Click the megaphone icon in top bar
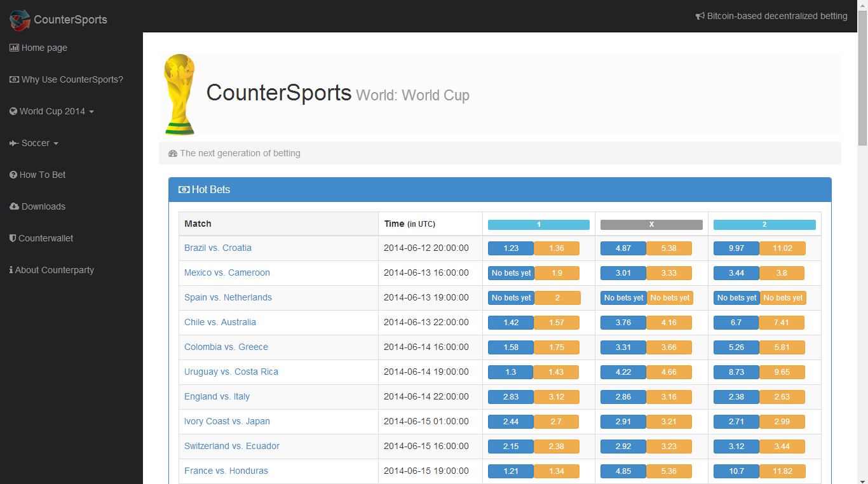This screenshot has width=868, height=484. tap(700, 16)
